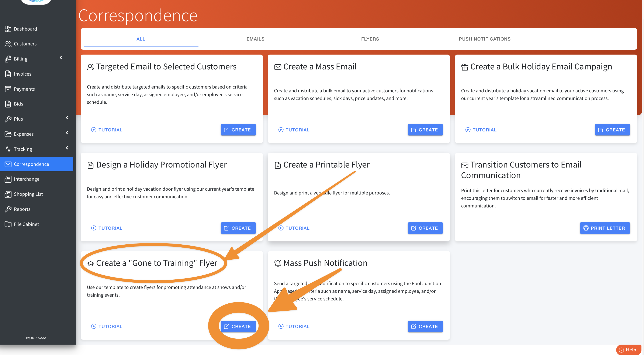
Task: Open the Flyers tab
Action: (x=370, y=39)
